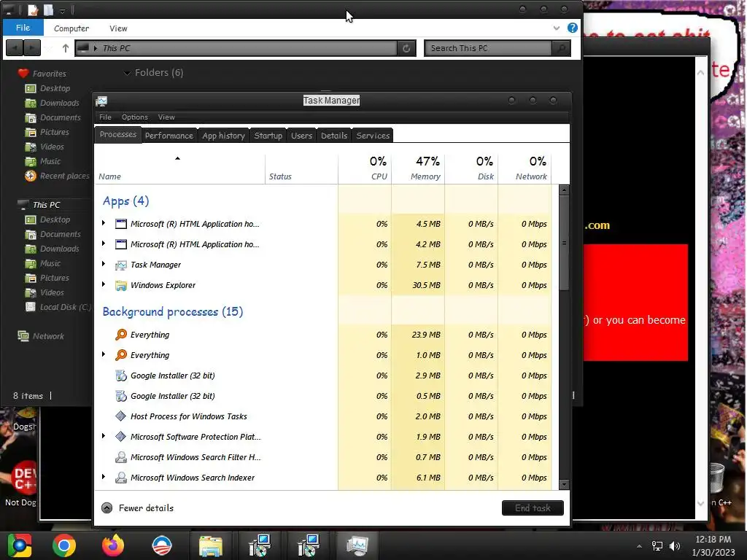Show hidden tray icons arrow
The image size is (747, 560).
(x=639, y=546)
